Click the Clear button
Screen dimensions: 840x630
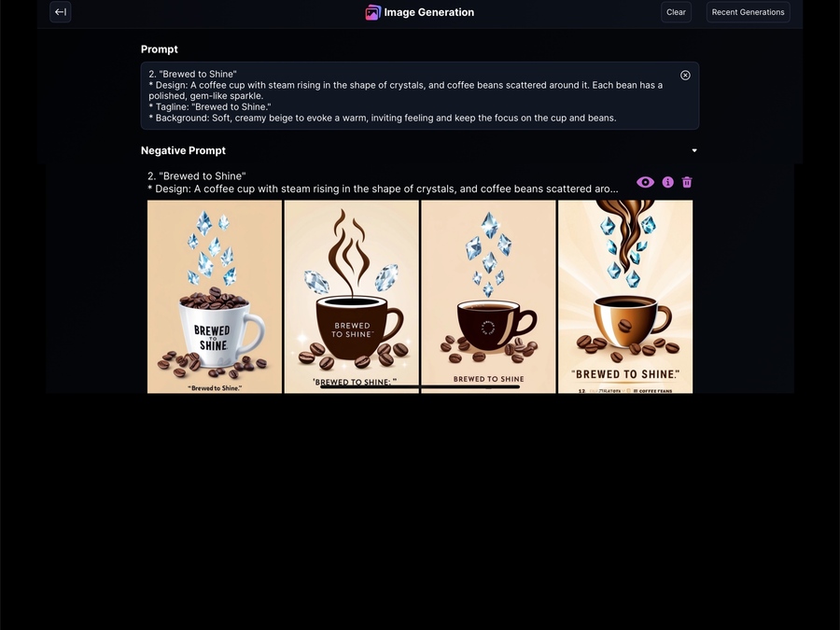[x=676, y=12]
